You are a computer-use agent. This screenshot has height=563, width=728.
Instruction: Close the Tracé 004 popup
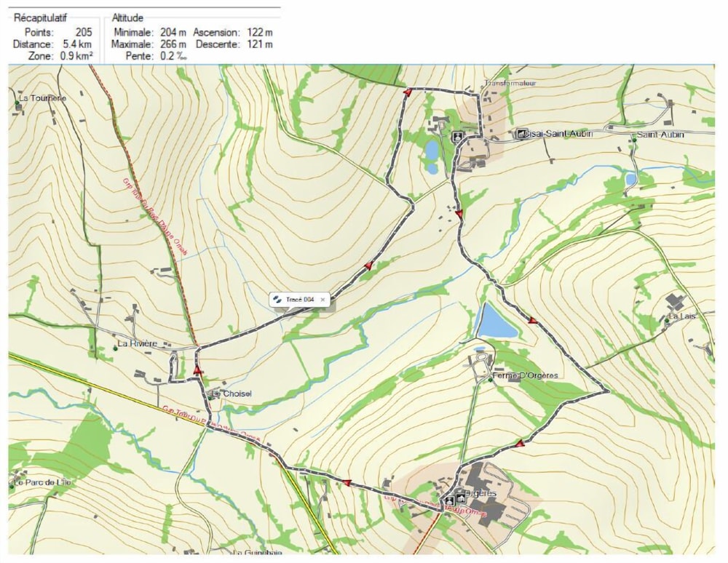coord(323,300)
